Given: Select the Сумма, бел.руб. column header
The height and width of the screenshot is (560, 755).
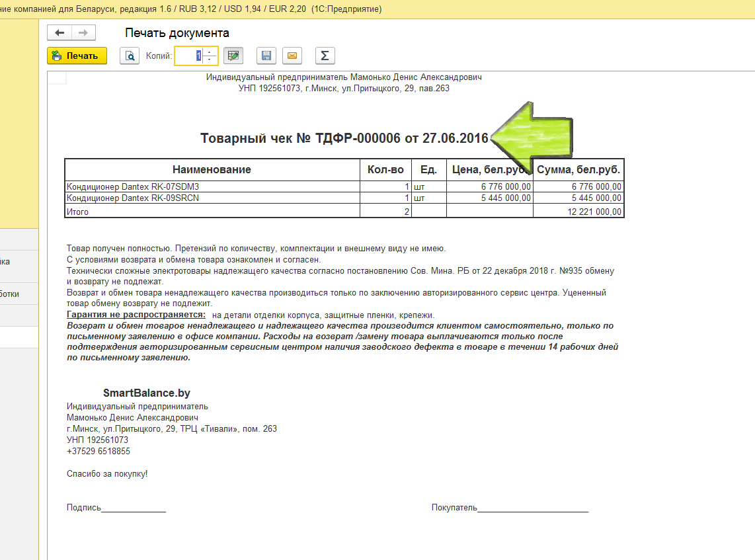Looking at the screenshot, I should (x=578, y=169).
